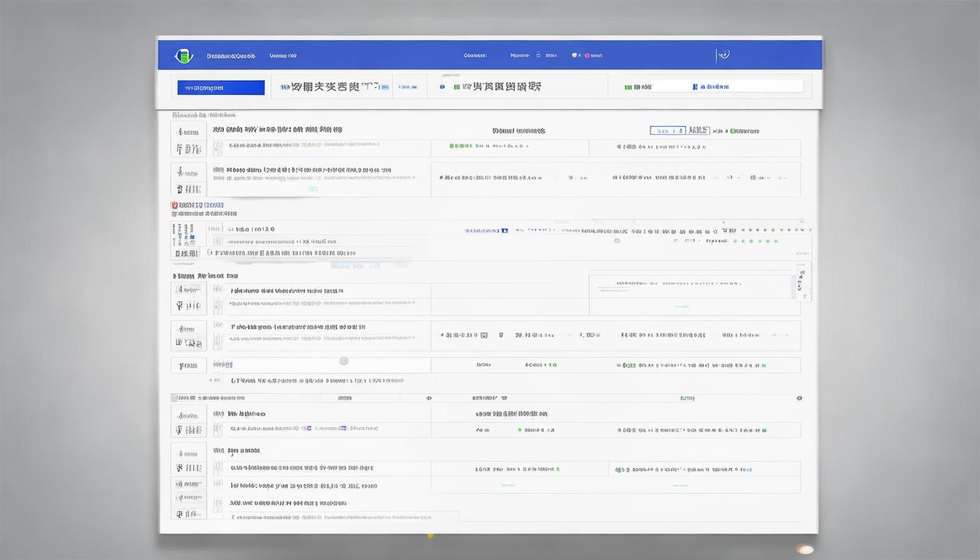Image resolution: width=980 pixels, height=560 pixels.
Task: Click the site logo icon in the header
Action: [x=184, y=55]
